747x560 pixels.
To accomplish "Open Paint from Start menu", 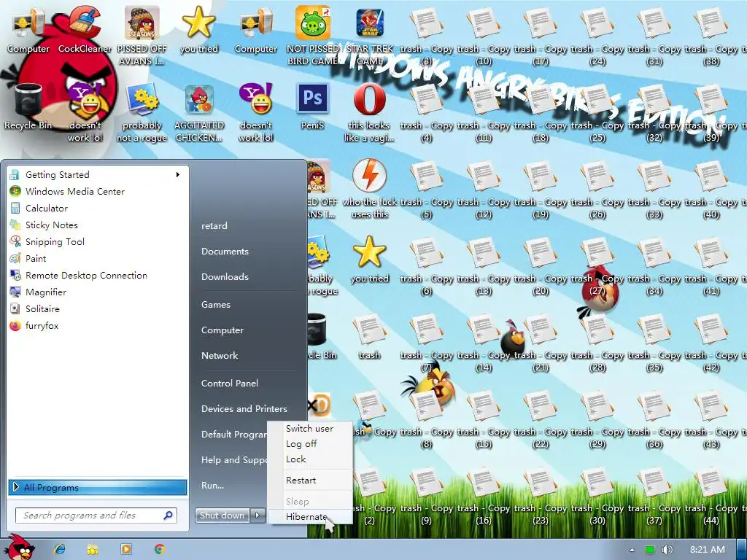I will 98,259.
